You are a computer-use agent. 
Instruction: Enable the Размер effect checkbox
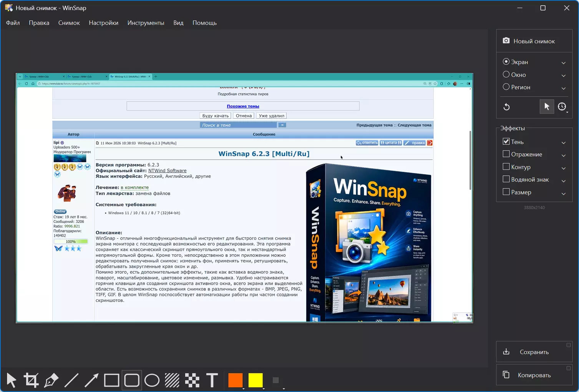[x=506, y=192]
